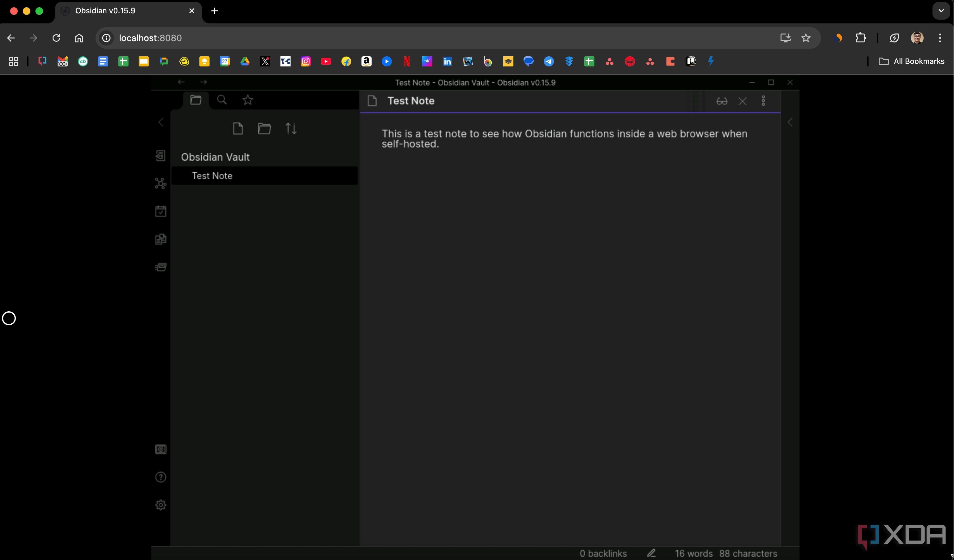The image size is (954, 560).
Task: Open the All Bookmarks folder
Action: coord(911,61)
